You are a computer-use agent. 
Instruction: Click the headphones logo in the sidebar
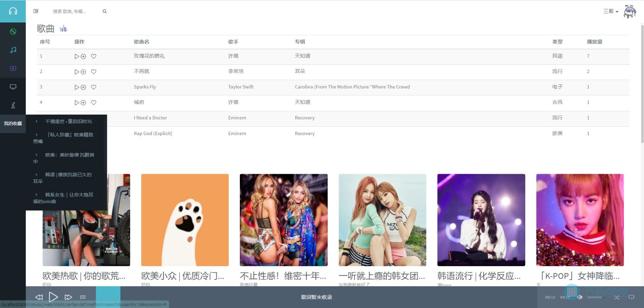pyautogui.click(x=13, y=11)
